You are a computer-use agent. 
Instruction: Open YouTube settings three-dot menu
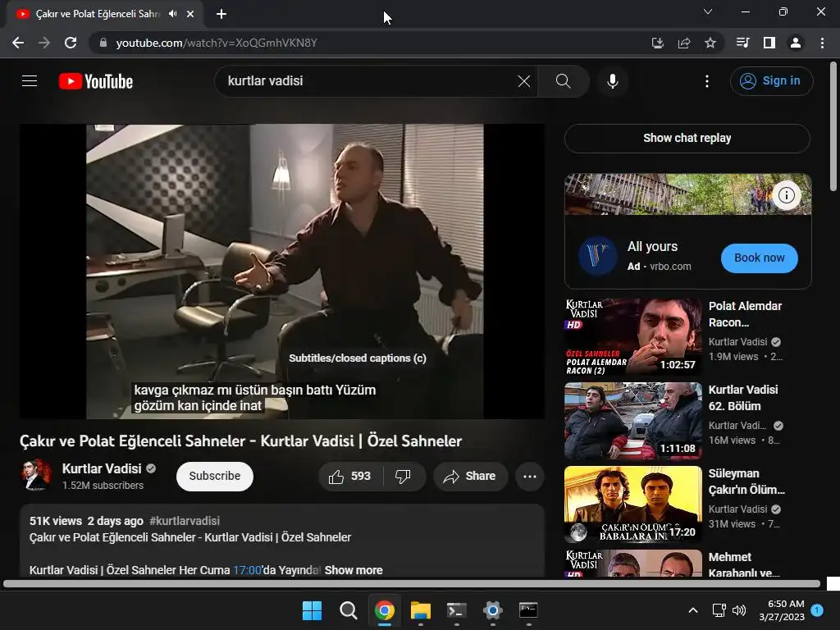[x=707, y=81]
